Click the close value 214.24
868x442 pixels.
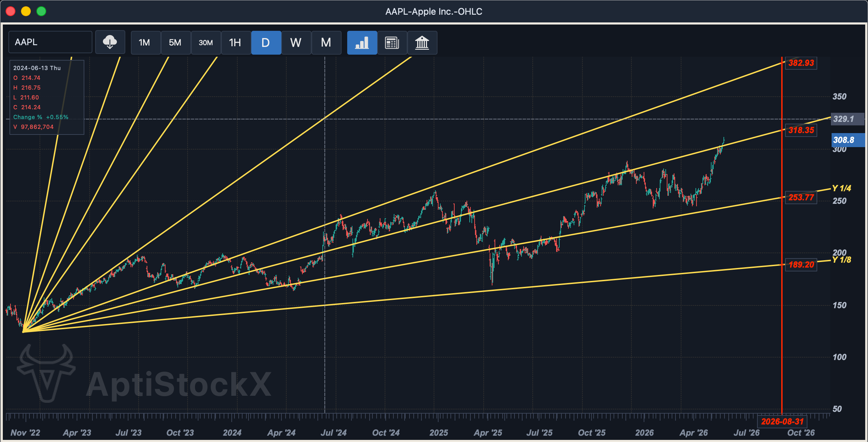(31, 107)
